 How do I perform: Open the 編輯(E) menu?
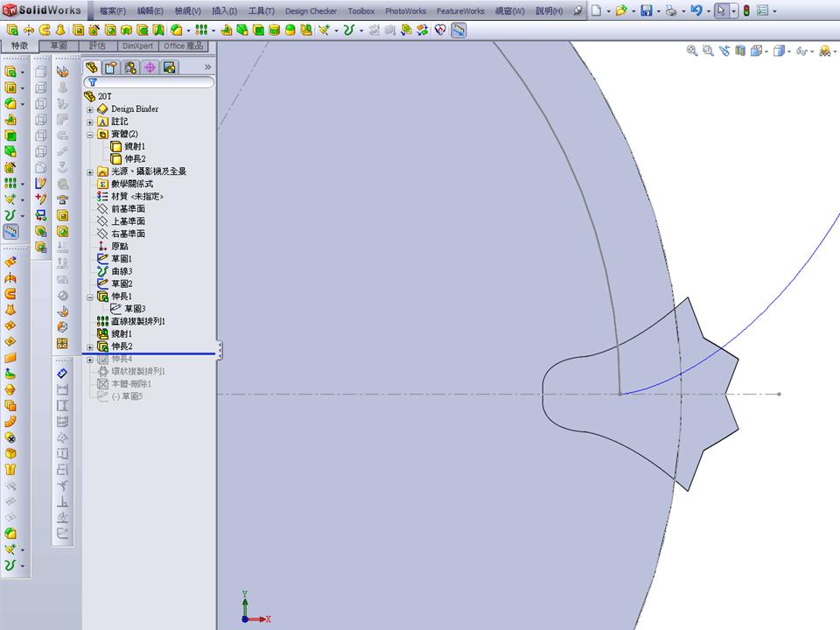(x=150, y=10)
